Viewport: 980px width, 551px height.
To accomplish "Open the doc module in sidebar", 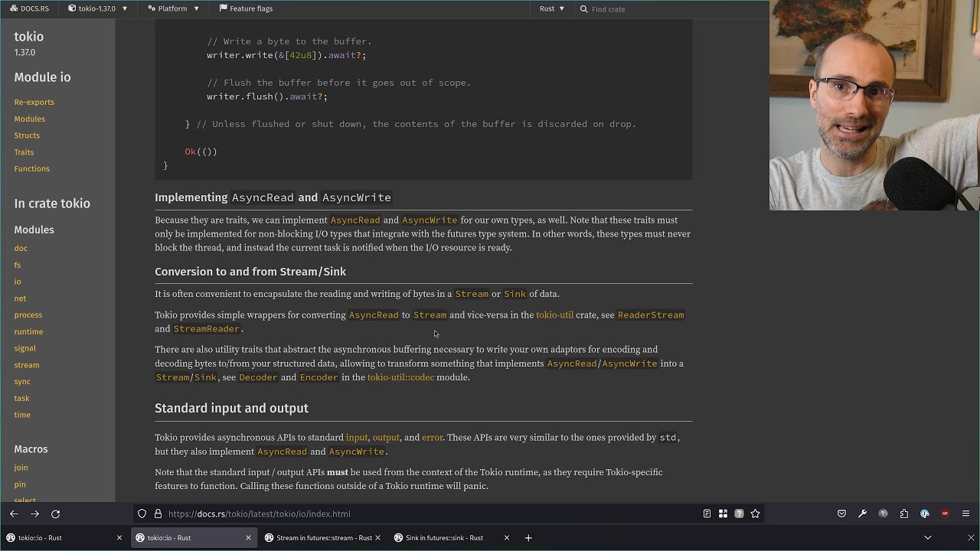I will (21, 248).
